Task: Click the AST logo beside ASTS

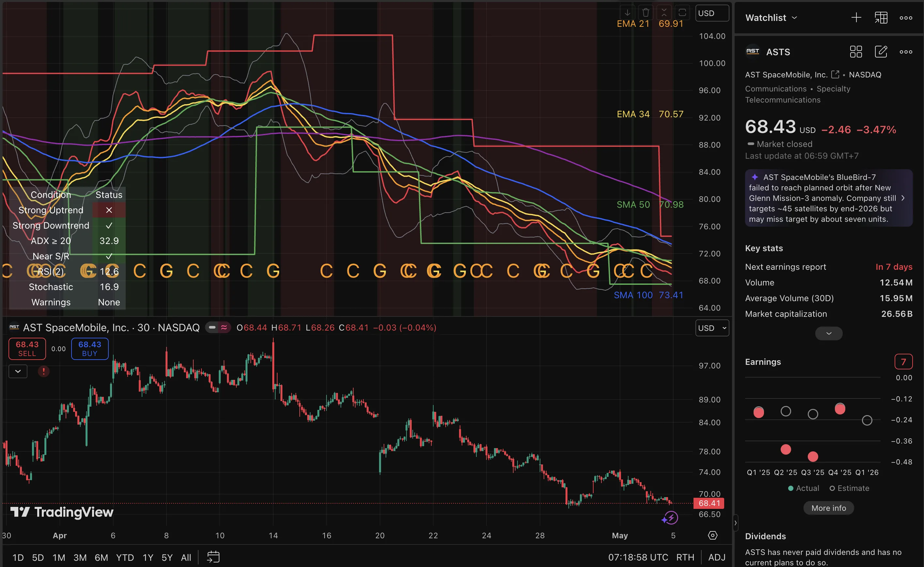Action: 753,52
